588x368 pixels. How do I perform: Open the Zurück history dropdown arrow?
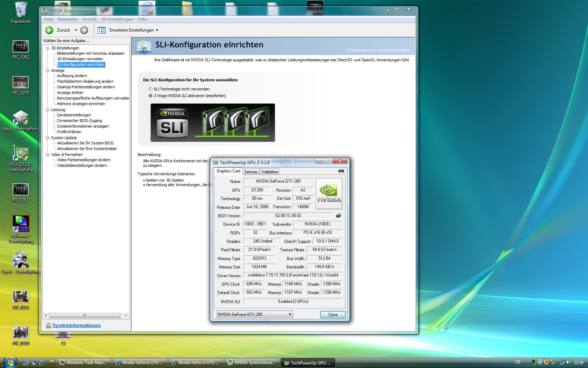[x=76, y=30]
